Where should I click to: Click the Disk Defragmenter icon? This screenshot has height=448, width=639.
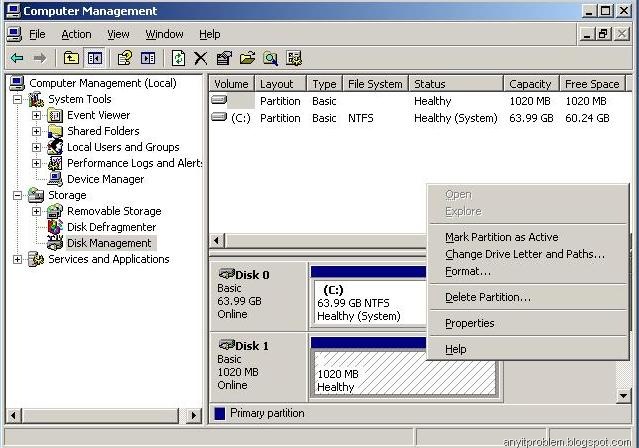pos(55,227)
